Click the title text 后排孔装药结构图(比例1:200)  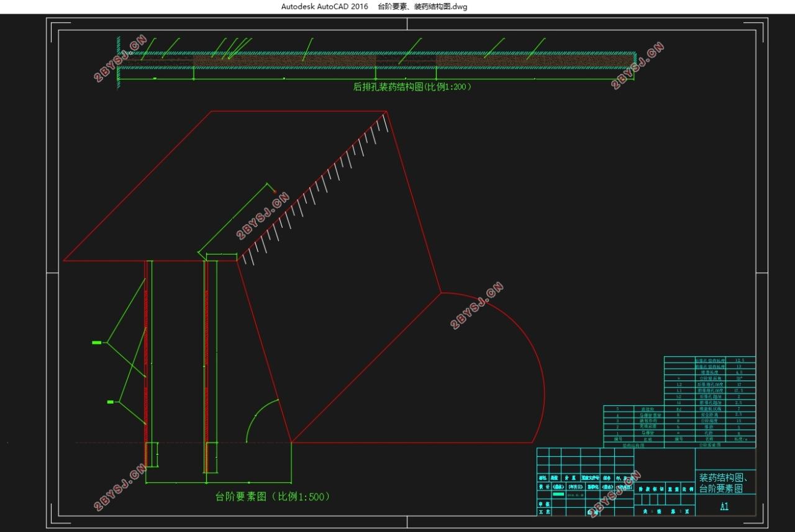[412, 88]
